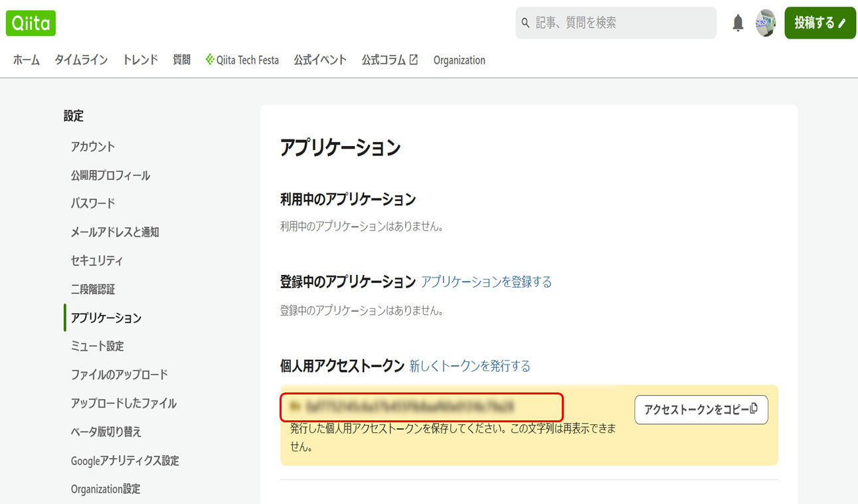Open notifications via the bell icon
Viewport: 858px width, 504px height.
(x=737, y=22)
